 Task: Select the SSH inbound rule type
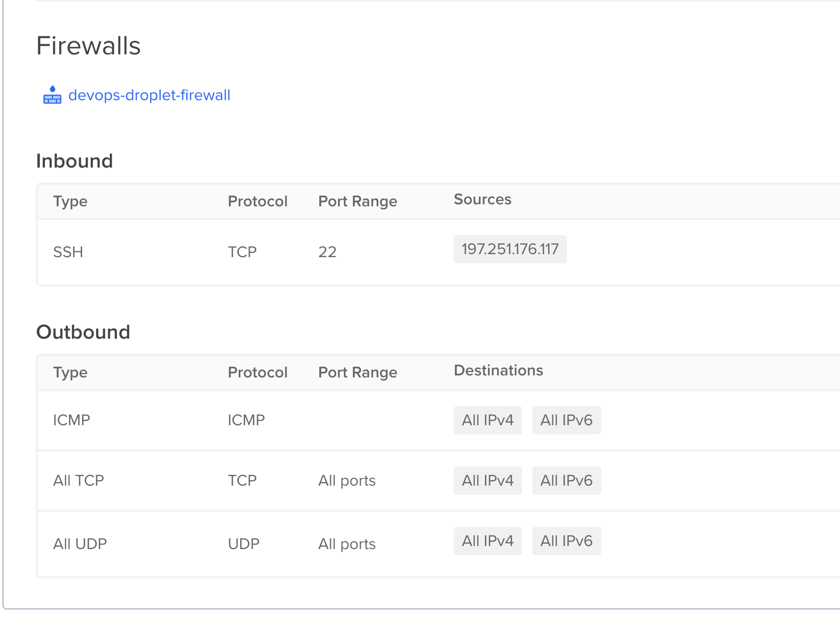coord(68,252)
